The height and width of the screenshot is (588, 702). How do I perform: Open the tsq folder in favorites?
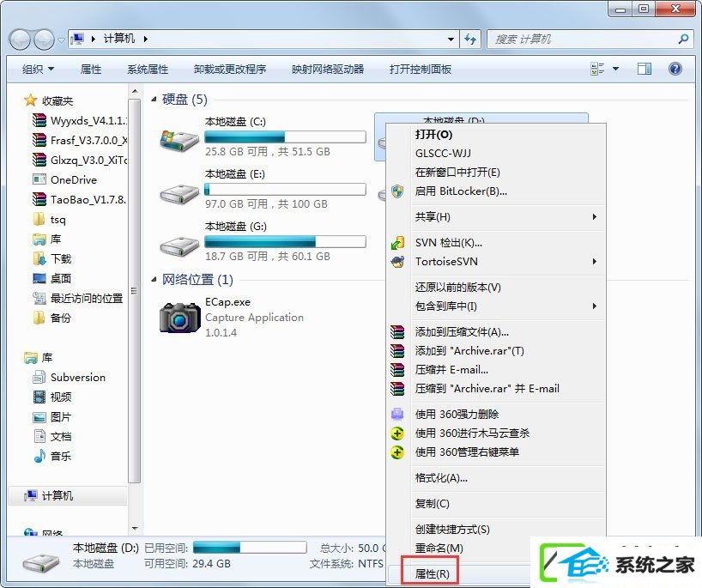[50, 219]
